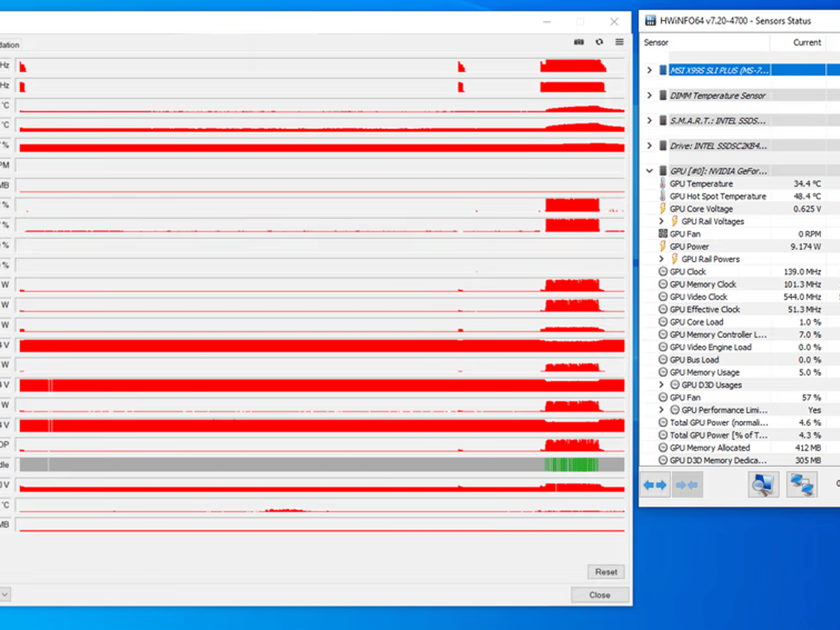Click the GPU Core Load circle icon
This screenshot has width=840, height=630.
pos(663,322)
